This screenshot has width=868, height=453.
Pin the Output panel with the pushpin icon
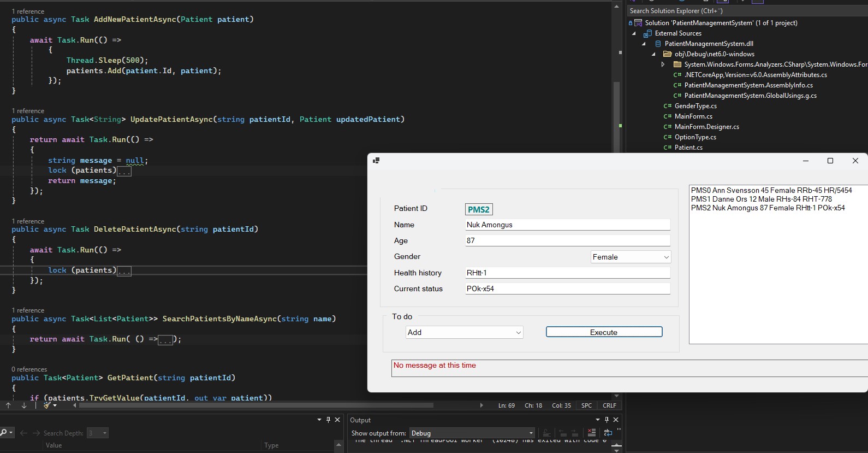[x=607, y=420]
